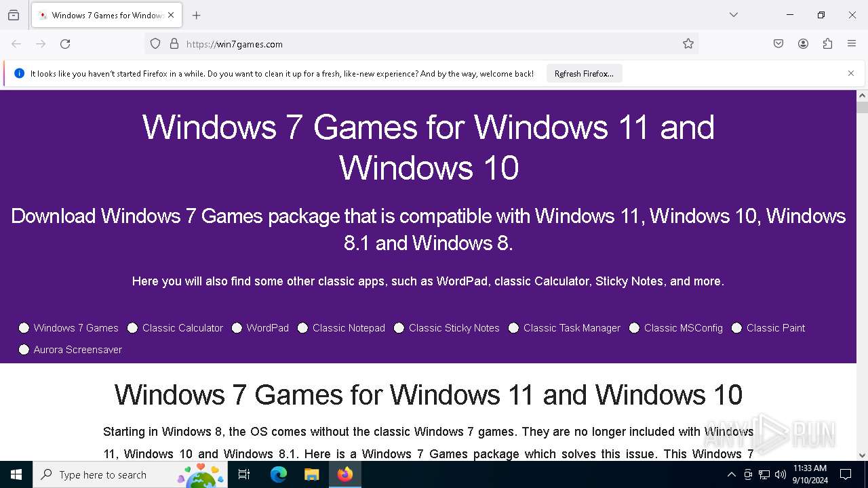Go forward with the forward arrow button
868x488 pixels.
tap(41, 44)
